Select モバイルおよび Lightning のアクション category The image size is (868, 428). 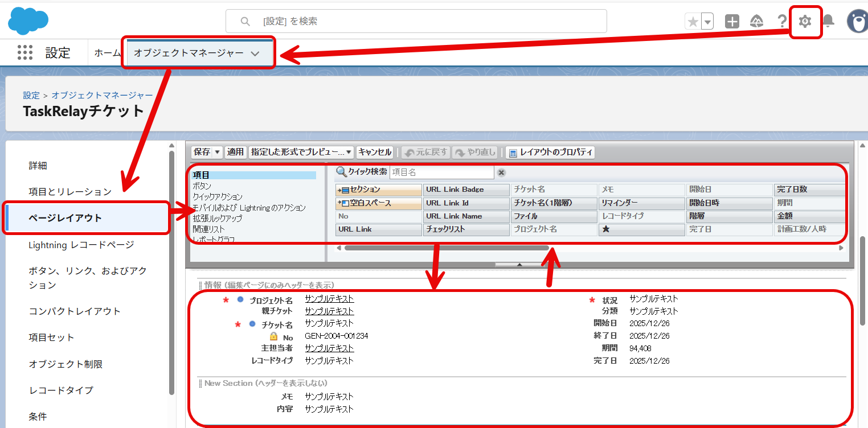coord(249,208)
